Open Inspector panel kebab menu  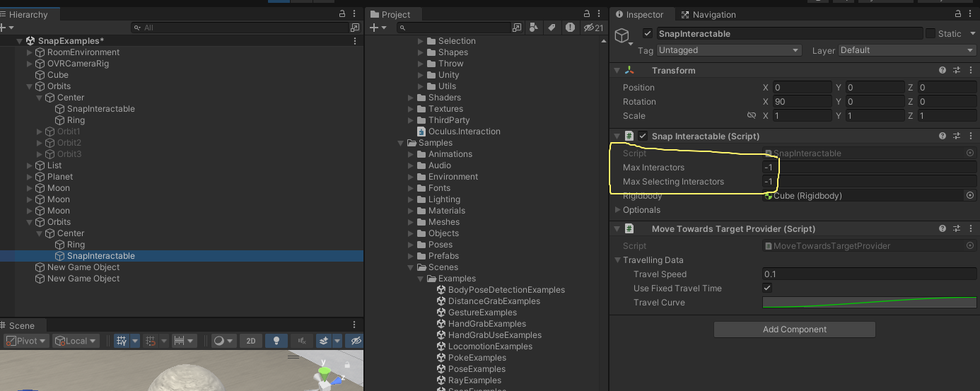click(x=969, y=14)
